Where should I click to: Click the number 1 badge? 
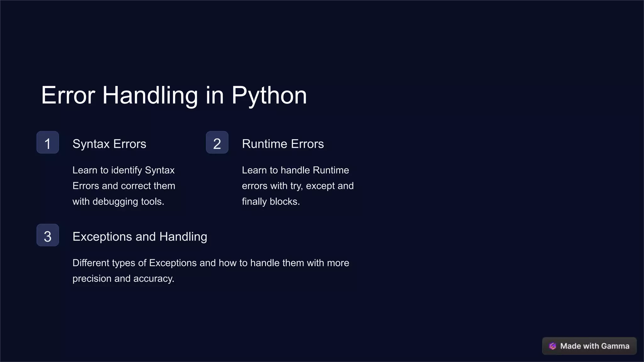pos(48,142)
